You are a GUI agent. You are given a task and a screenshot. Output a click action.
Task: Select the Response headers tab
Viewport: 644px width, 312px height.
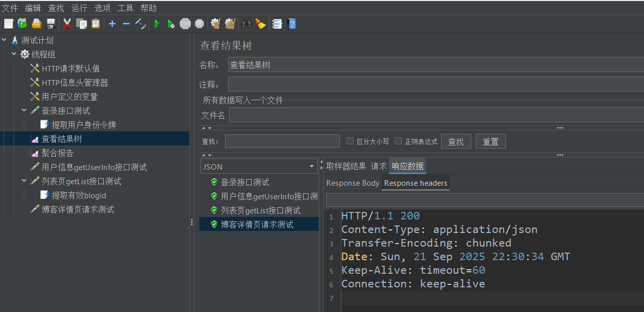tap(415, 183)
